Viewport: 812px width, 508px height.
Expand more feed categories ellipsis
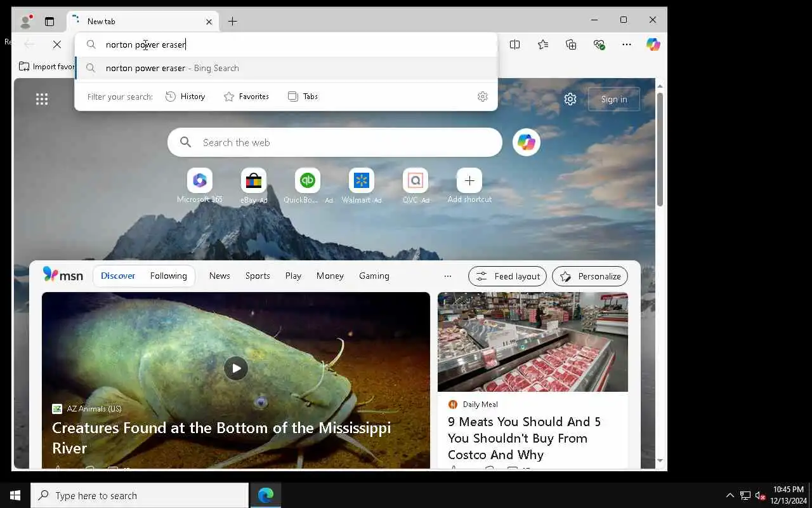click(448, 276)
